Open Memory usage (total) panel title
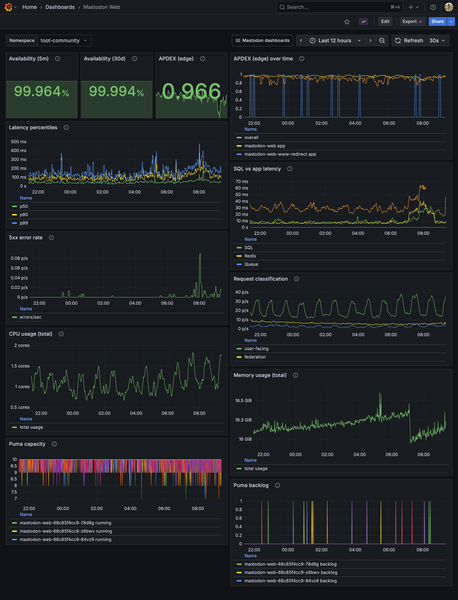Image resolution: width=458 pixels, height=600 pixels. pyautogui.click(x=260, y=375)
